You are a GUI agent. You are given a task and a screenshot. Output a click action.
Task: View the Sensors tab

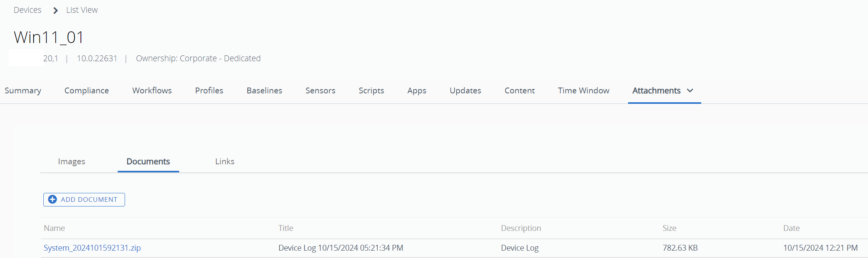[320, 91]
